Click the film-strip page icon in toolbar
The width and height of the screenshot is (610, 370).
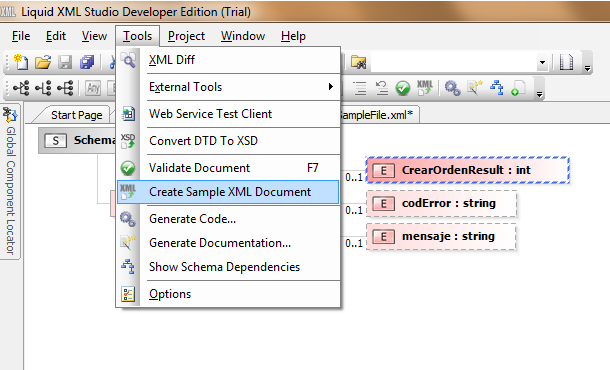(x=566, y=62)
